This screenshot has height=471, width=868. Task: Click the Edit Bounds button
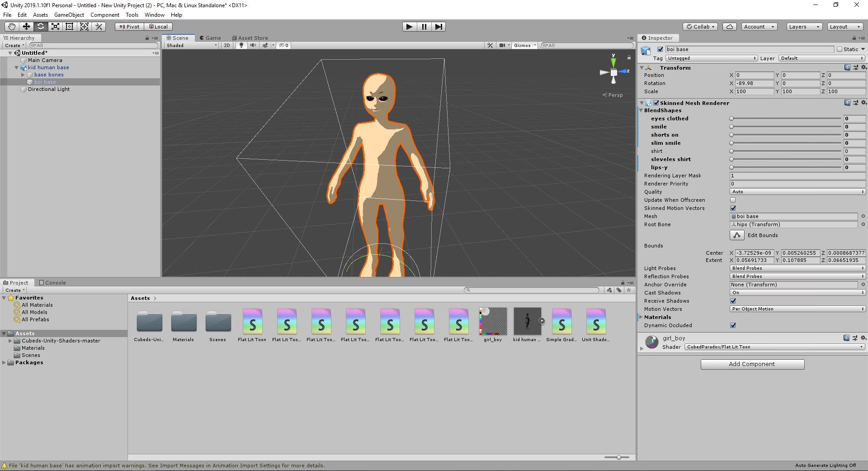click(737, 235)
